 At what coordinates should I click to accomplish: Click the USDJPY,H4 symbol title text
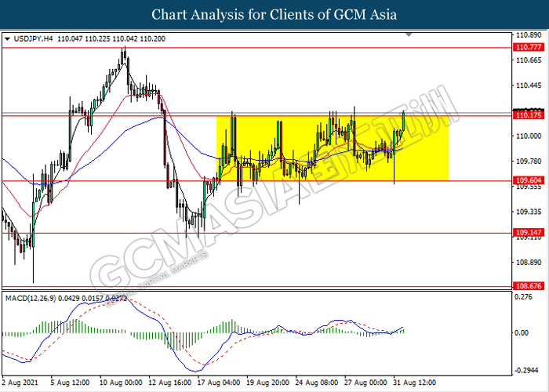tap(33, 39)
